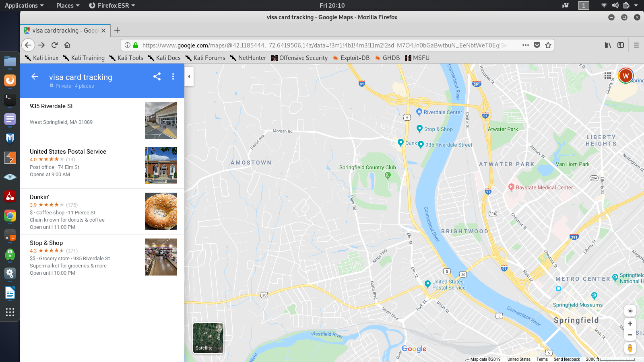
Task: Open the Kali Training bookmark
Action: point(84,58)
